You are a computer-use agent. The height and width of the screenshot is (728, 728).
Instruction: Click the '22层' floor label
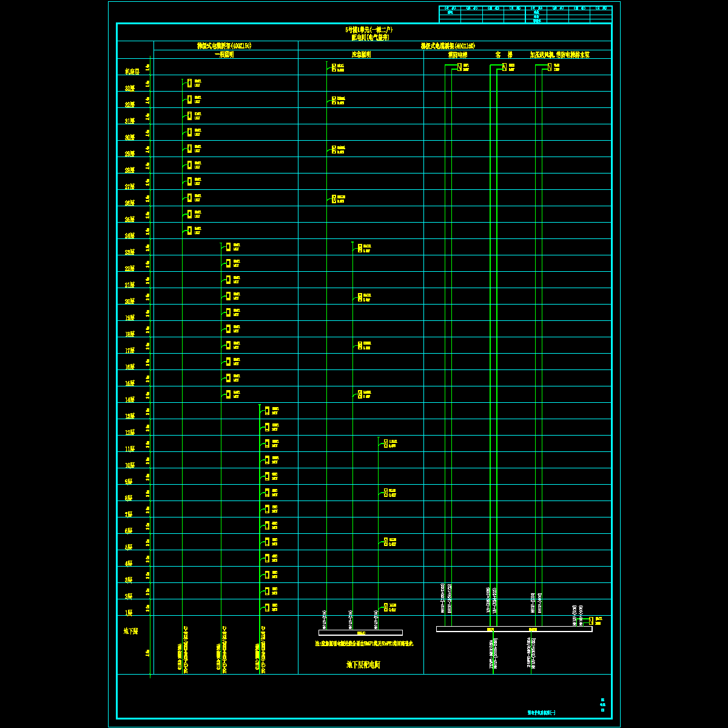[x=130, y=268]
